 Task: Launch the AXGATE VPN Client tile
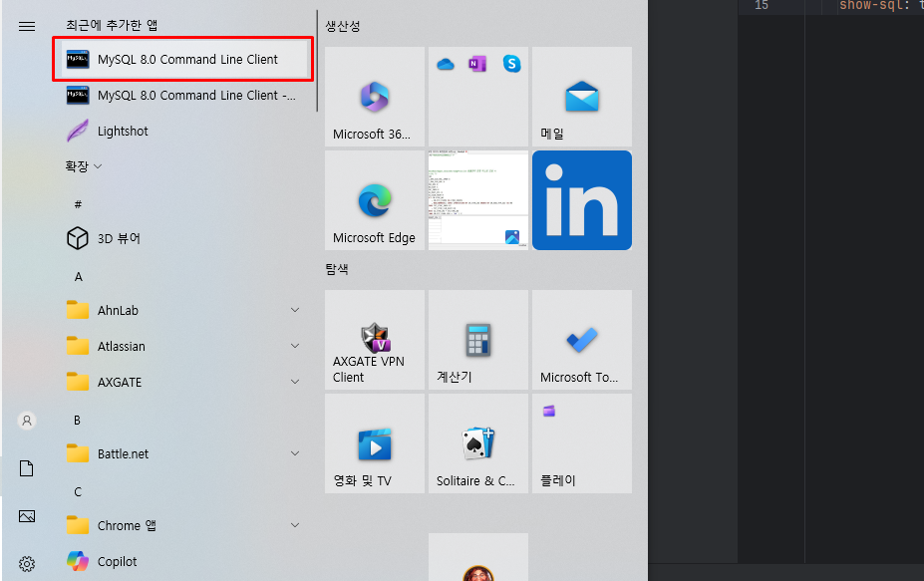click(x=375, y=340)
